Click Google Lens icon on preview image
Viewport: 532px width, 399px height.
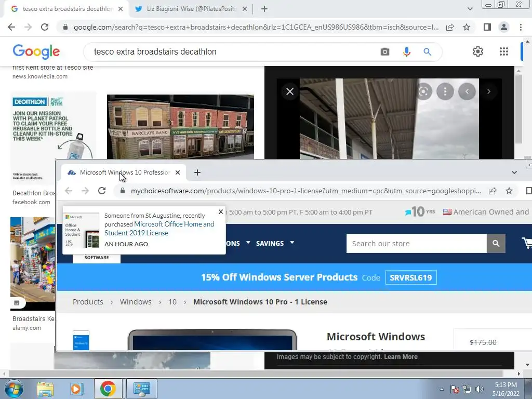(423, 91)
